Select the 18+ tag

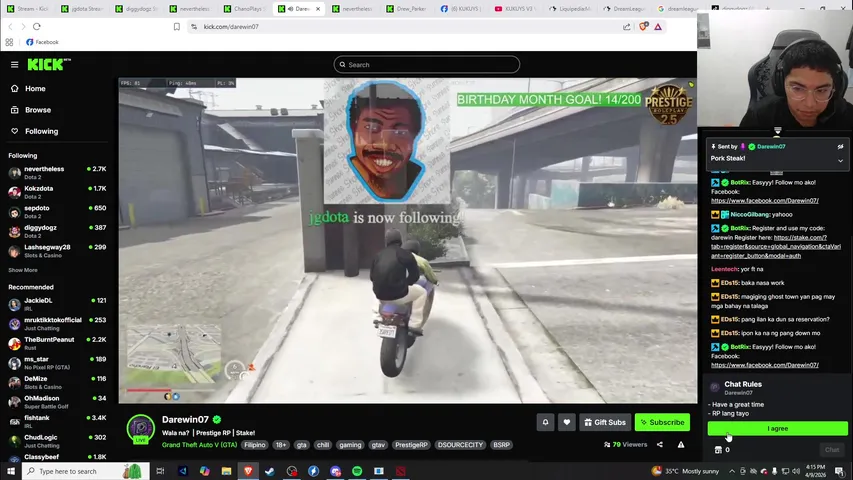(281, 445)
